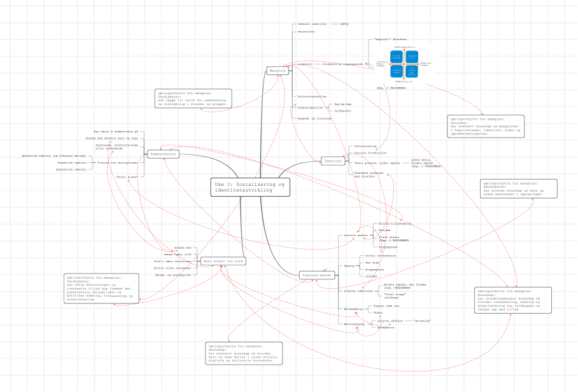Select the Mangfold branch node

277,71
